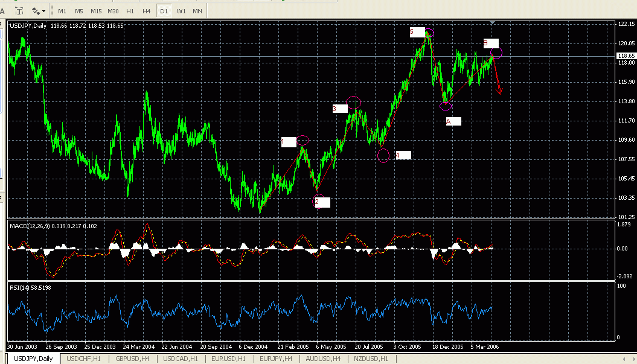This screenshot has height=364, width=637.
Task: Select the M15 timeframe button
Action: [x=95, y=11]
